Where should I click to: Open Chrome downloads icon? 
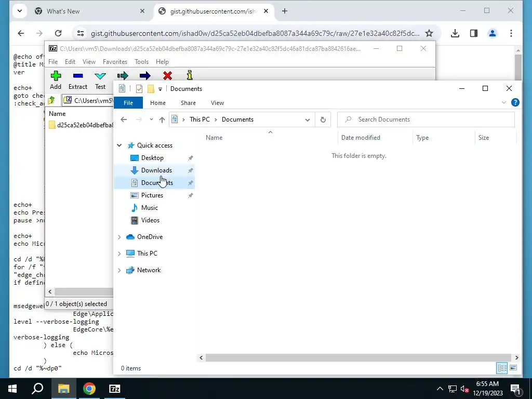(x=455, y=33)
